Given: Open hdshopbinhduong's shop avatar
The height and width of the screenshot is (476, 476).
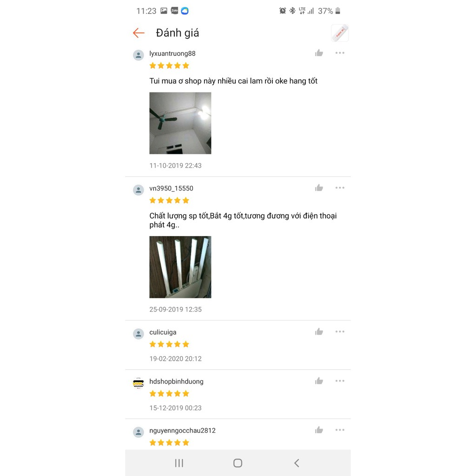Looking at the screenshot, I should click(139, 383).
